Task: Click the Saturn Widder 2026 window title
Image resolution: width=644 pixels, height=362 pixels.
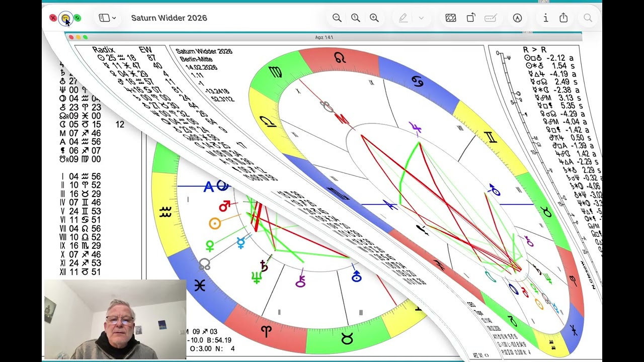Action: click(169, 18)
